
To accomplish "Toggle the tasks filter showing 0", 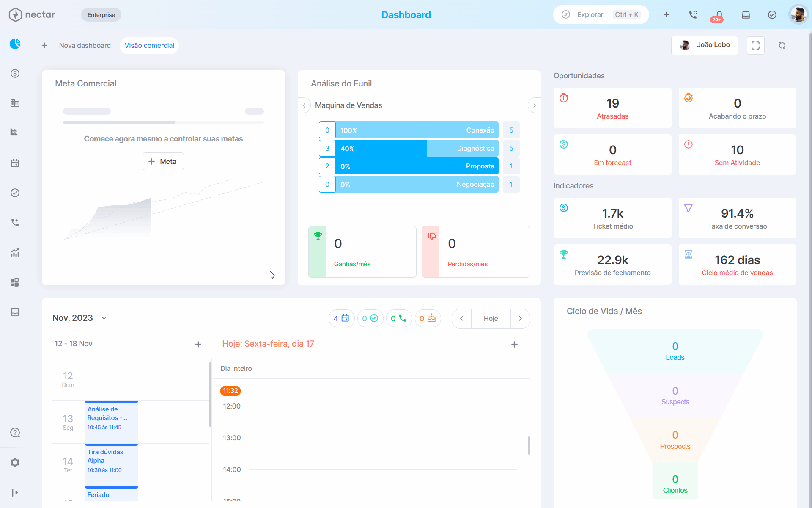I will tap(370, 318).
